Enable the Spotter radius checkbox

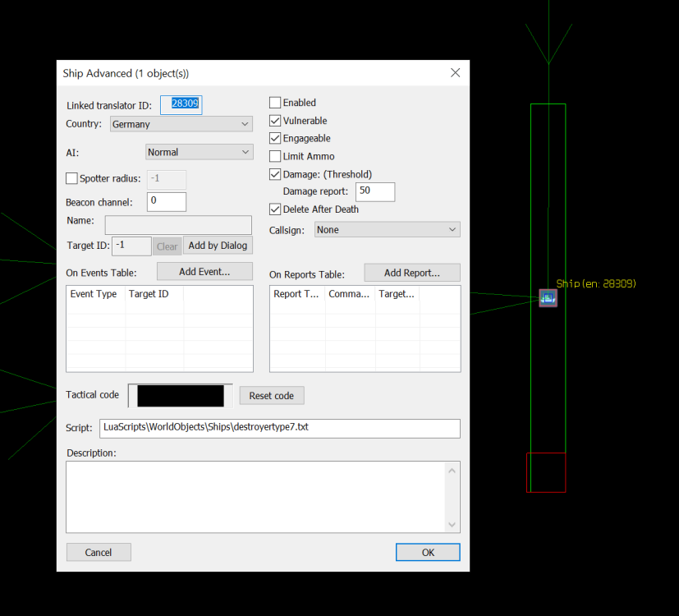71,178
